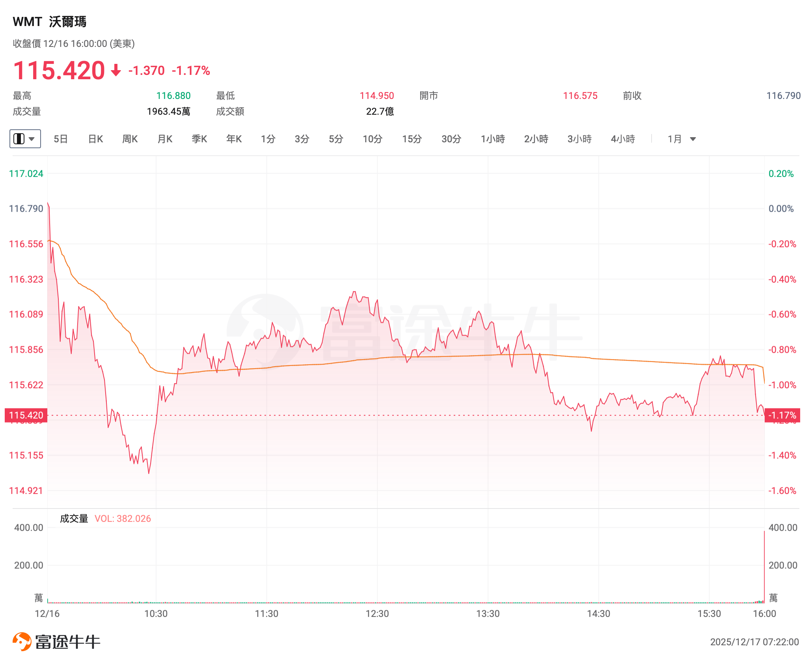Open the 1月 time range dropdown
Screen dimensions: 812x663
point(682,139)
